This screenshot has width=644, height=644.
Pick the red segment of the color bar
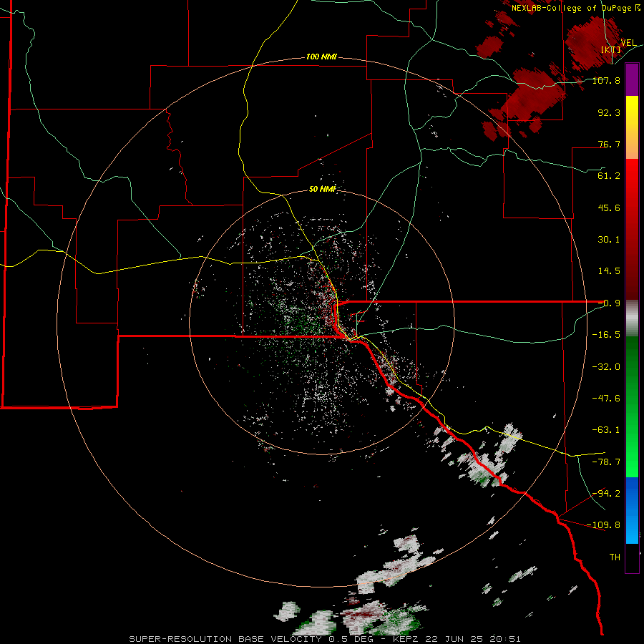tap(632, 229)
